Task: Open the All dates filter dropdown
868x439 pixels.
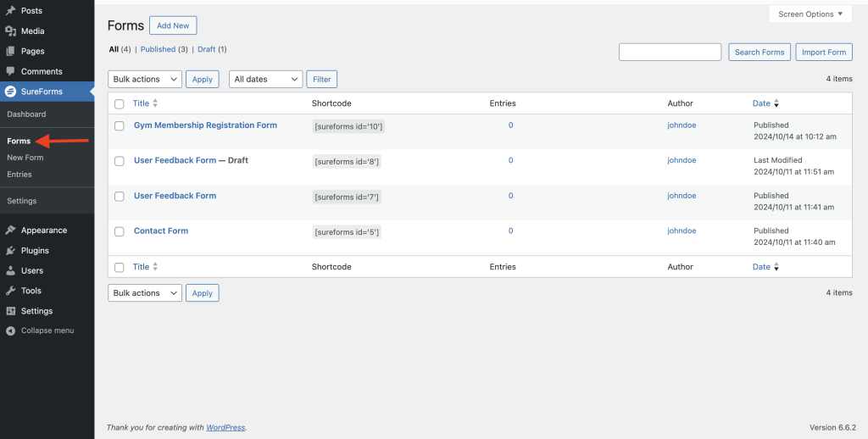Action: point(265,79)
